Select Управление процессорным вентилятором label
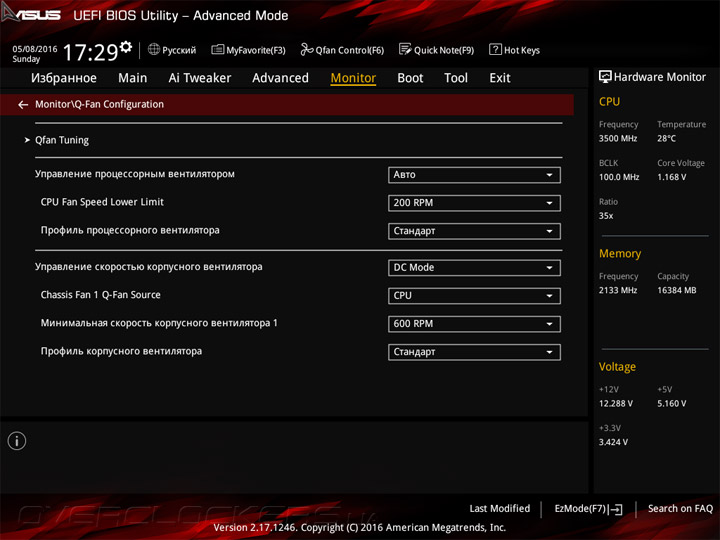Viewport: 720px width, 540px height. tap(135, 174)
